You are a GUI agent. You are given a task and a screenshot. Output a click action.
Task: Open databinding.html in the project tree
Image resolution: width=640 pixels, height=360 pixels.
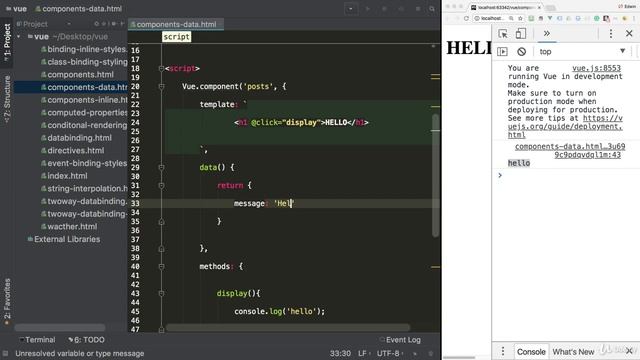tap(76, 138)
